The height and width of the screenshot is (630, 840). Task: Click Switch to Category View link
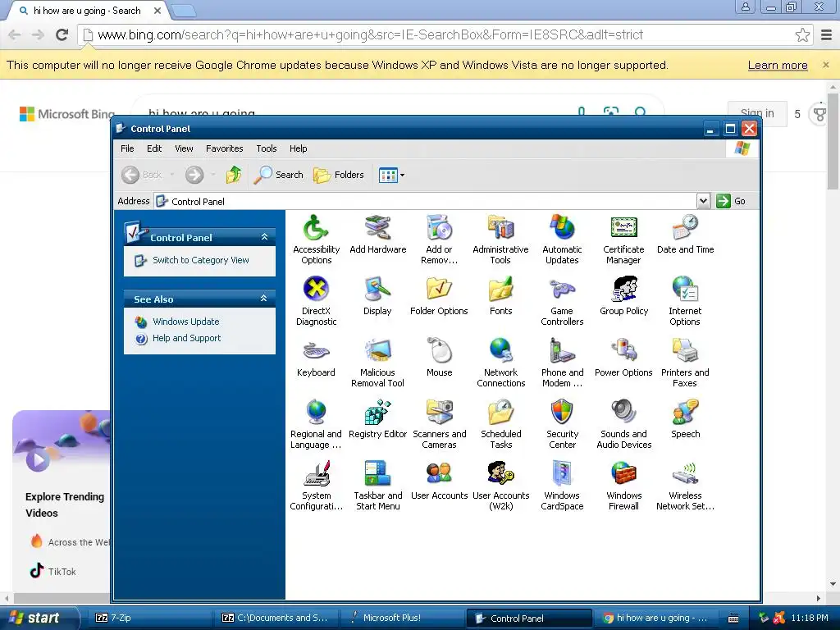click(200, 260)
